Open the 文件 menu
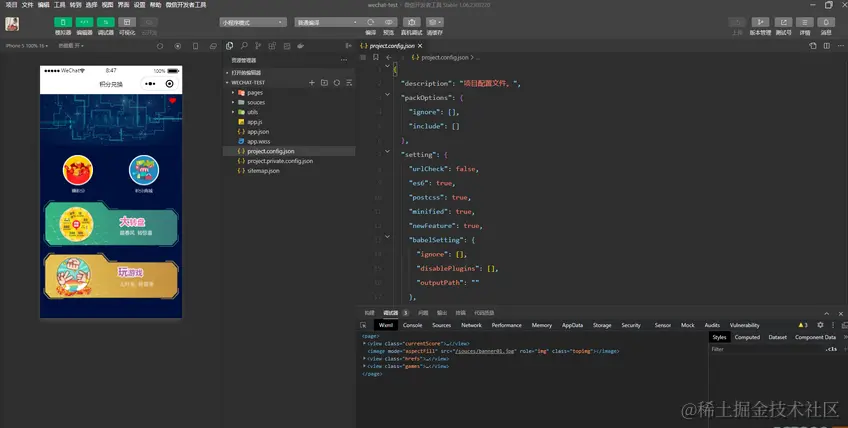The image size is (848, 428). [27, 5]
